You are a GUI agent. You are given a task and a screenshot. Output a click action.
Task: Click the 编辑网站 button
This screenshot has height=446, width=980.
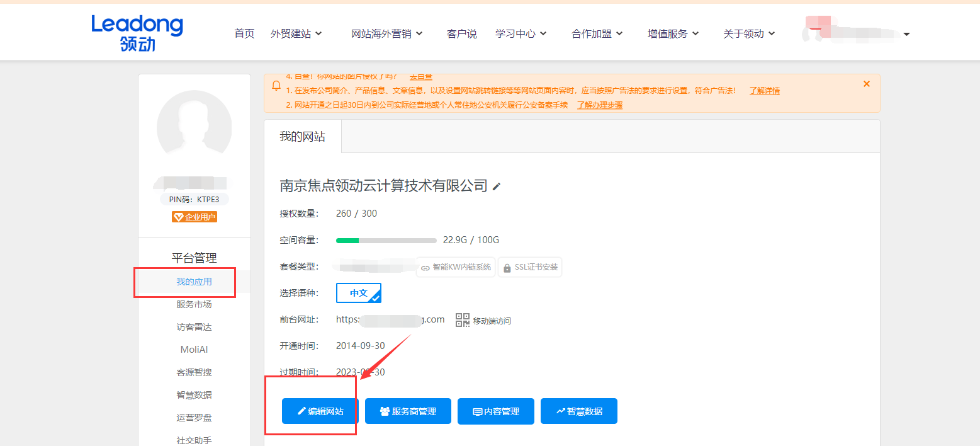(320, 411)
